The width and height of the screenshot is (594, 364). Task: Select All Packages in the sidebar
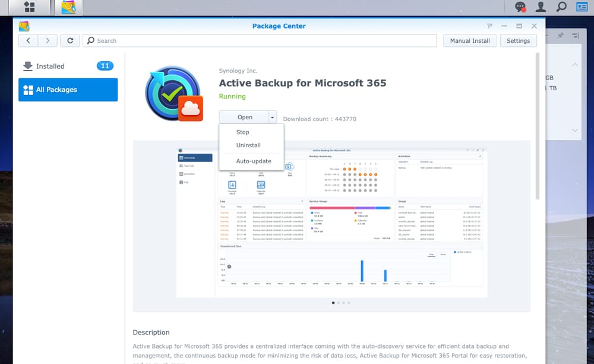pyautogui.click(x=68, y=90)
